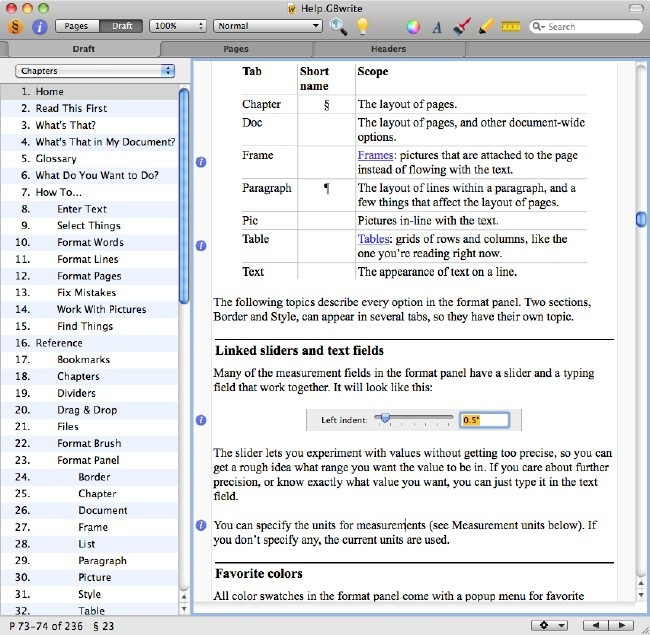Open the 100% zoom dropdown
Screen dimensions: 650x635
177,26
